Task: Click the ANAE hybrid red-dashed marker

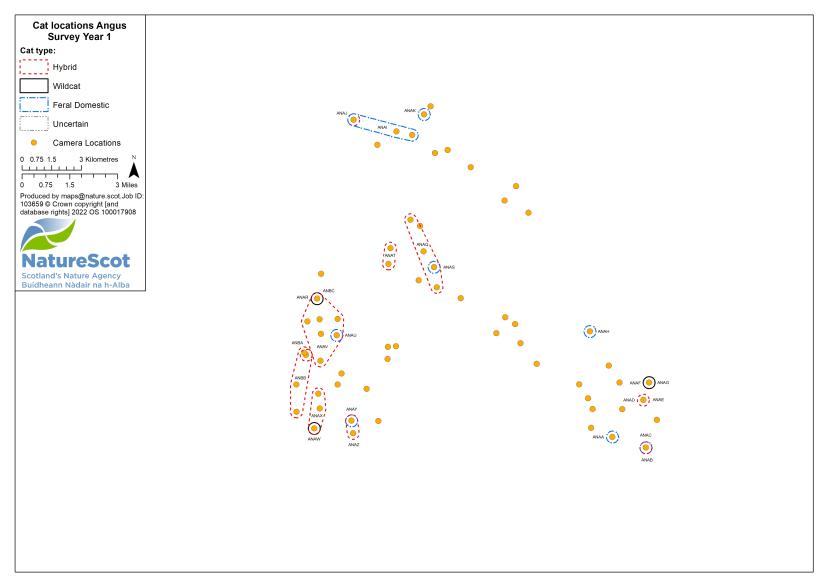Action: [x=643, y=400]
